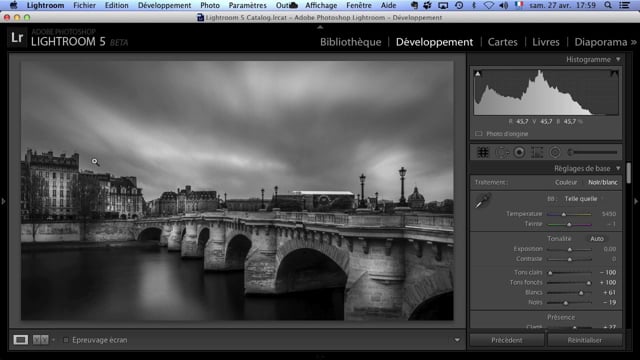Click the Tons foncés value +100
The height and width of the screenshot is (360, 640).
(x=608, y=282)
